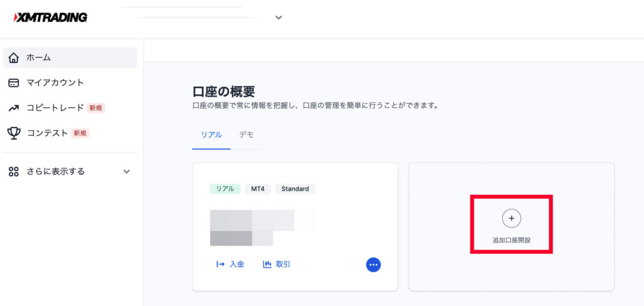Click the grid icon beside さらに表示する
Screen dimensions: 644x306
pyautogui.click(x=14, y=172)
